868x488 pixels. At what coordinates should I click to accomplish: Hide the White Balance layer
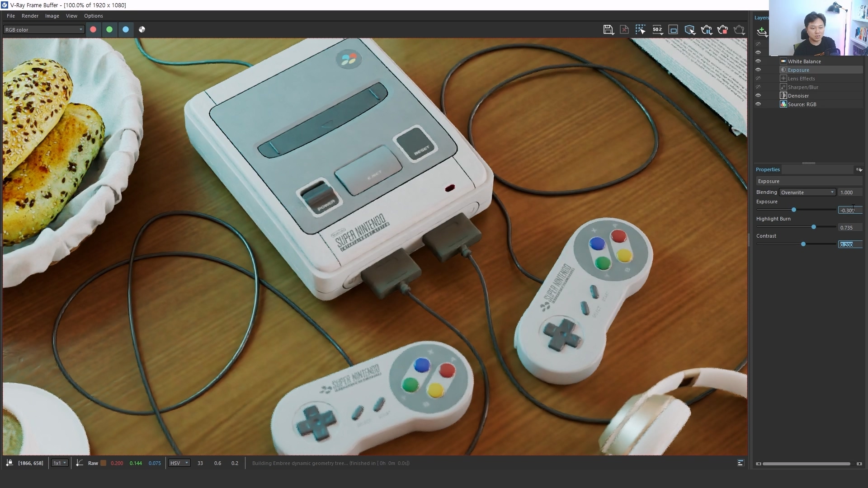758,61
